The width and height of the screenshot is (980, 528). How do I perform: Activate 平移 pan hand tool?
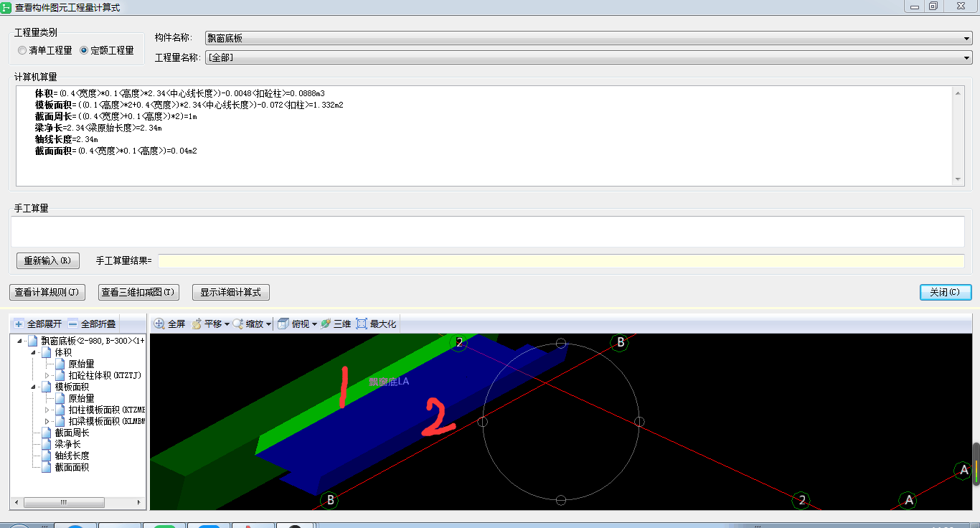pyautogui.click(x=197, y=324)
